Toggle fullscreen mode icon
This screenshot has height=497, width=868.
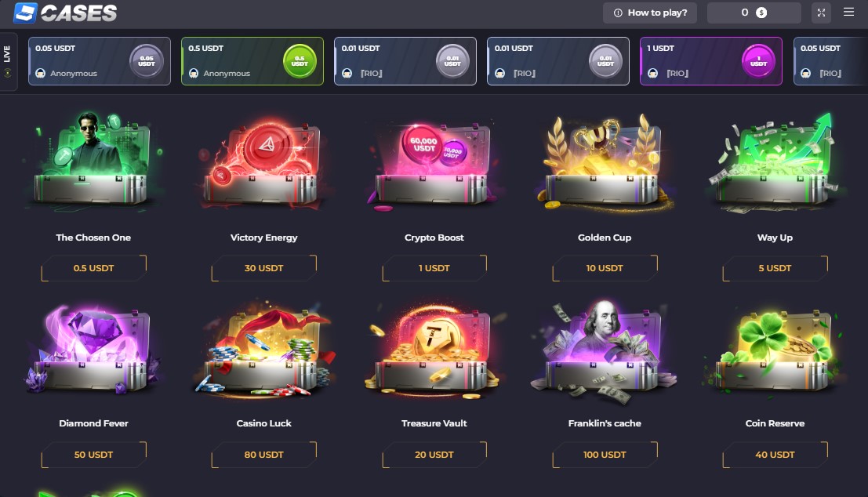(x=821, y=13)
